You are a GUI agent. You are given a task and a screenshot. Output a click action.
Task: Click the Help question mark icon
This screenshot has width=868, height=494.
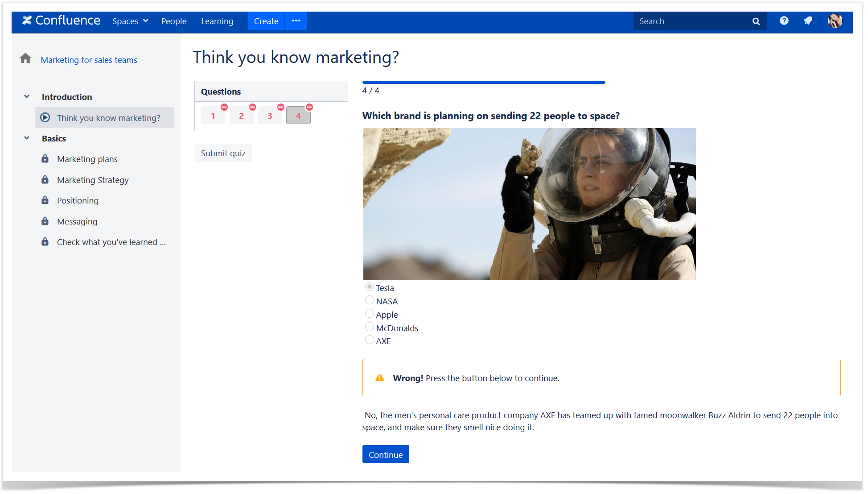784,21
